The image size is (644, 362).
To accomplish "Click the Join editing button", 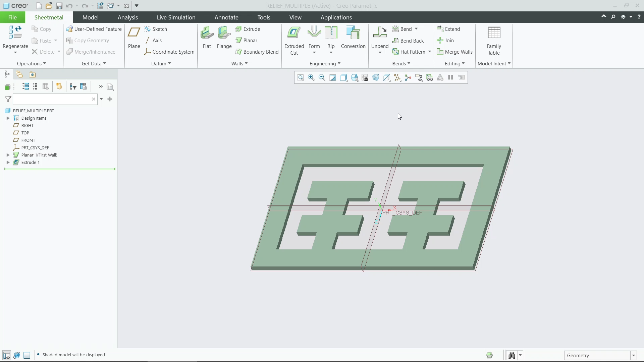I will pyautogui.click(x=445, y=41).
